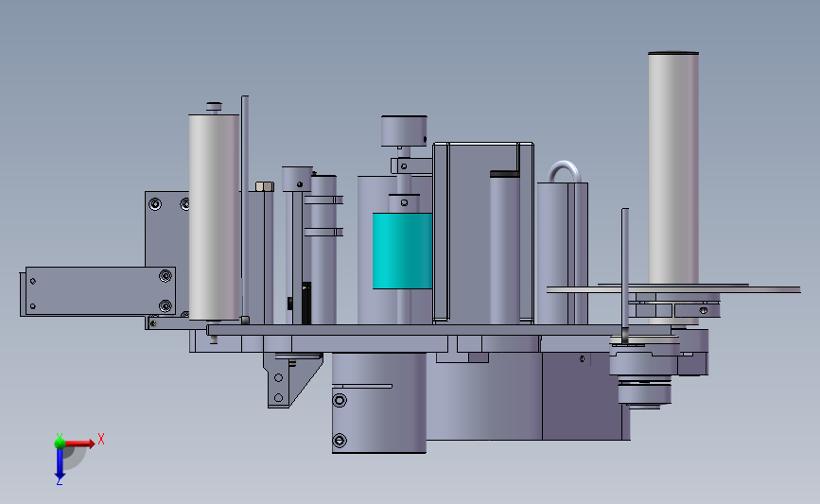Select the dark-capped cylinder inside the frame
Viewport: 820px width, 504px height.
pyautogui.click(x=505, y=247)
